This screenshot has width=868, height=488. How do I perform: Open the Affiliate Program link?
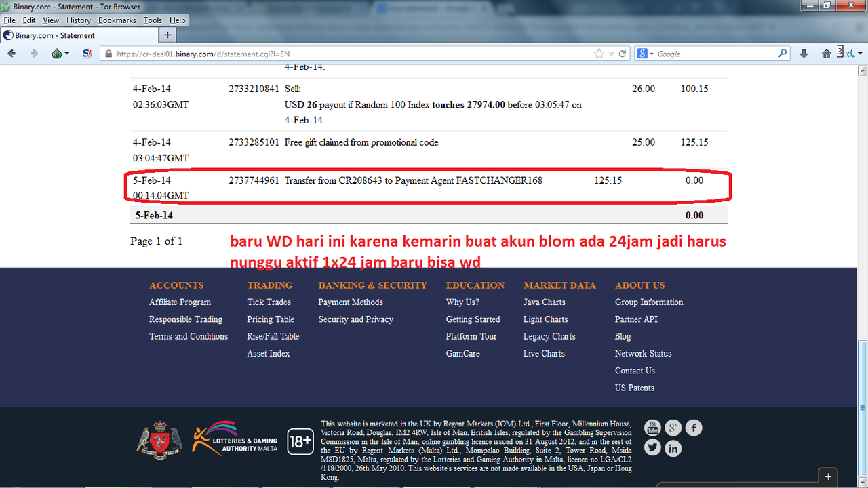coord(180,302)
